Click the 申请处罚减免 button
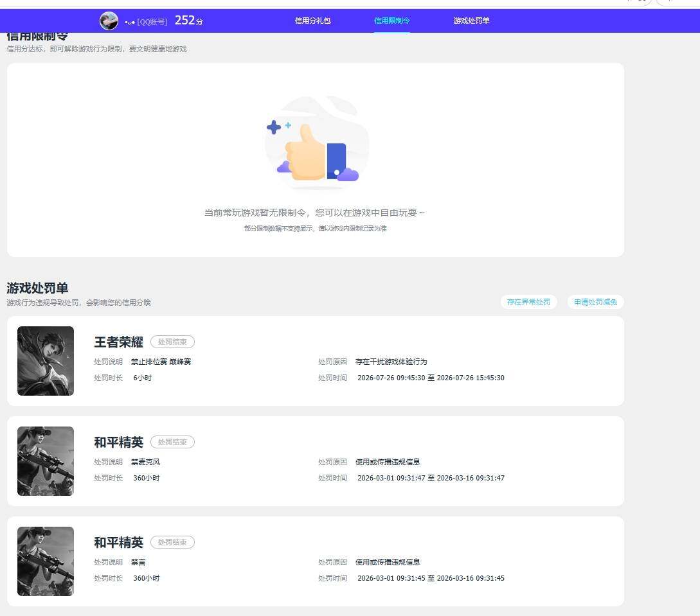 (595, 302)
